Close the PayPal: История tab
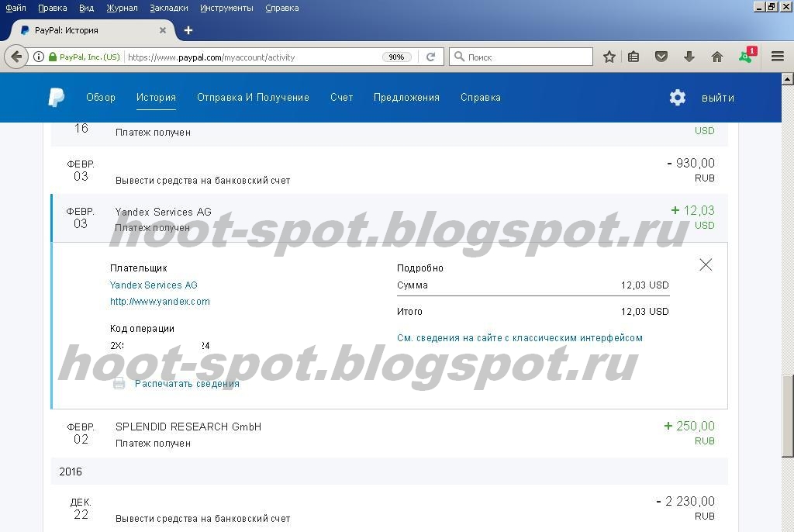 pyautogui.click(x=163, y=30)
